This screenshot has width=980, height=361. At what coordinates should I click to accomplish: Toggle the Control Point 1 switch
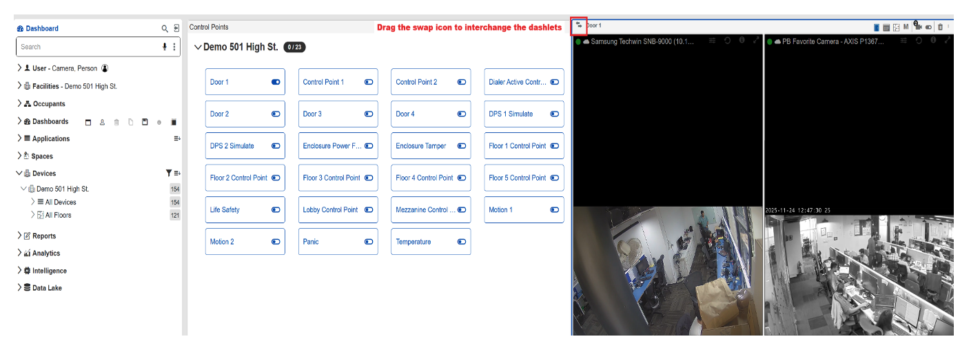tap(369, 82)
